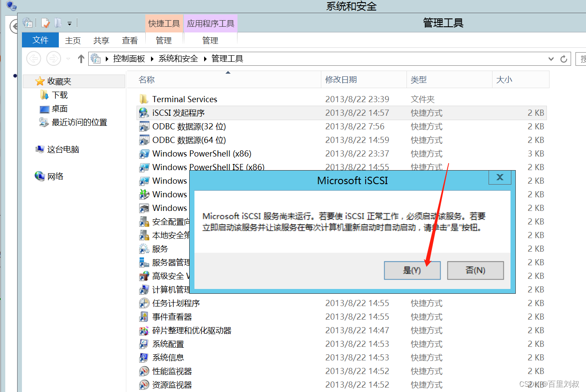Click the Forward navigation arrow

tap(54, 58)
